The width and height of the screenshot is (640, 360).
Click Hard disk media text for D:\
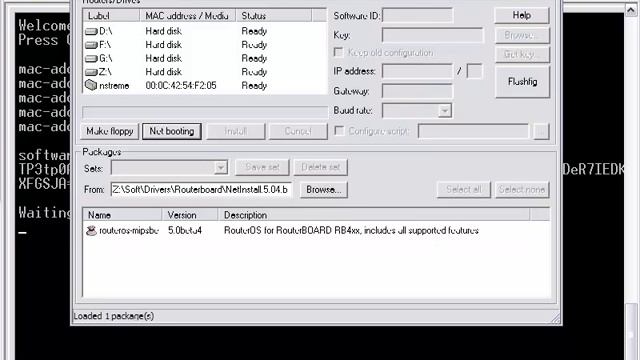pyautogui.click(x=163, y=31)
